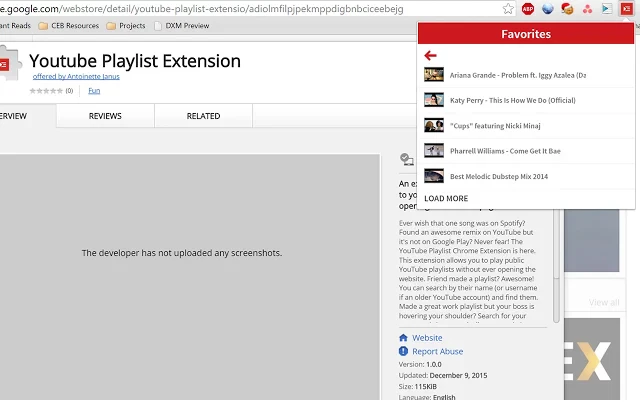The height and width of the screenshot is (410, 640).
Task: Click the Report Abuse link
Action: point(437,351)
